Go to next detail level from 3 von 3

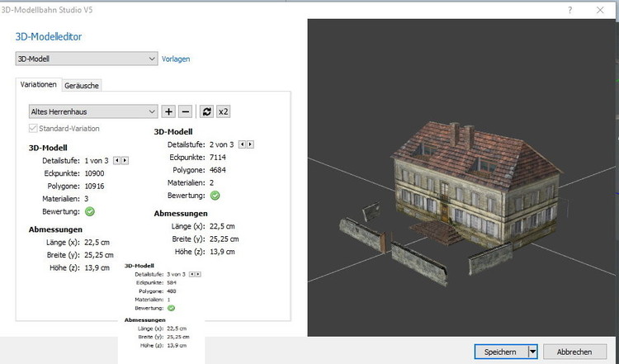click(x=198, y=274)
